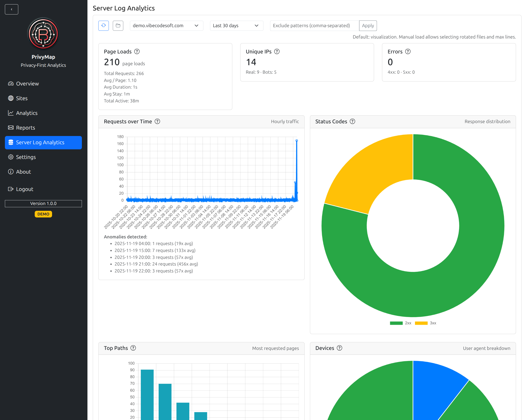The height and width of the screenshot is (420, 524).
Task: Click the refresh logs icon button
Action: pos(103,26)
